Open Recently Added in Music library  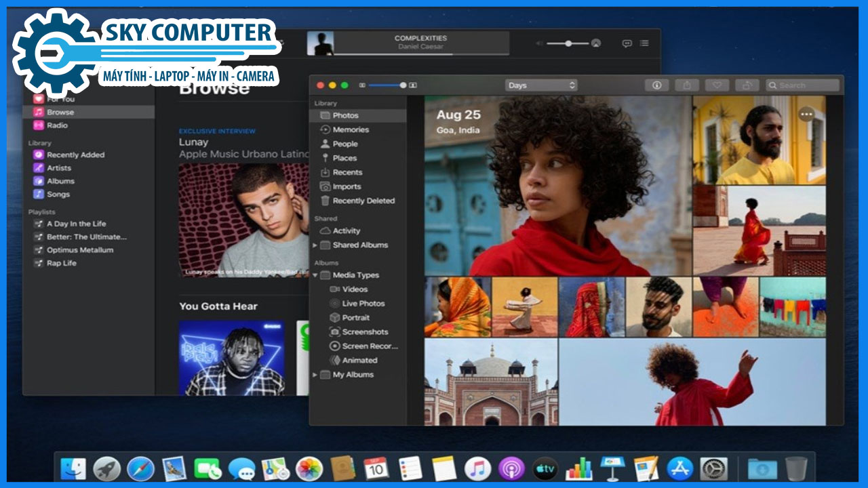tap(75, 155)
